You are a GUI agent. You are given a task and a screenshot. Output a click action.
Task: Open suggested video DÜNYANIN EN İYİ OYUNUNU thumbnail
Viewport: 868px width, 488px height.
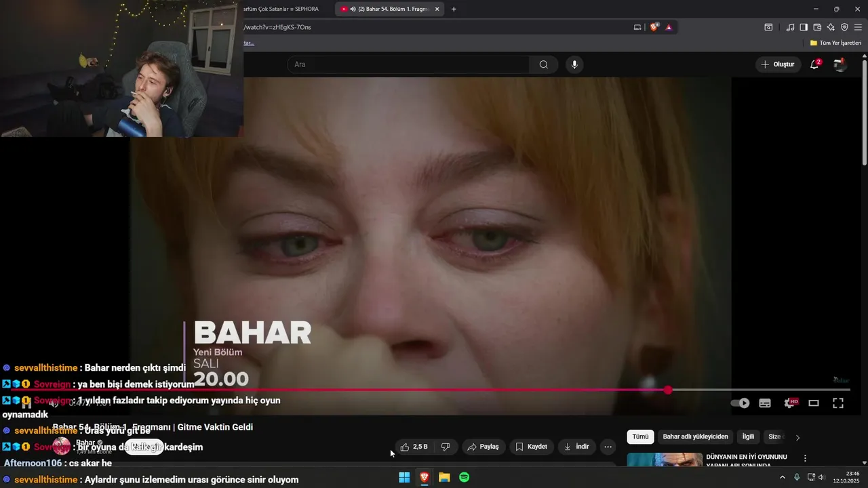(x=665, y=460)
